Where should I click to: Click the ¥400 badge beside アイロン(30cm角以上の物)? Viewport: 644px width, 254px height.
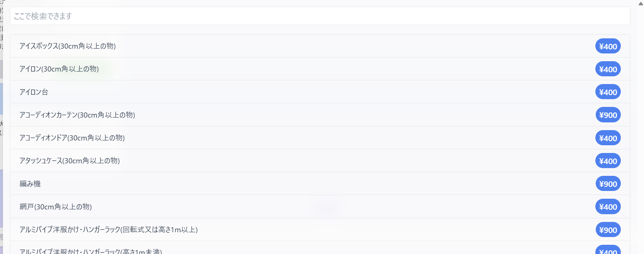click(608, 69)
